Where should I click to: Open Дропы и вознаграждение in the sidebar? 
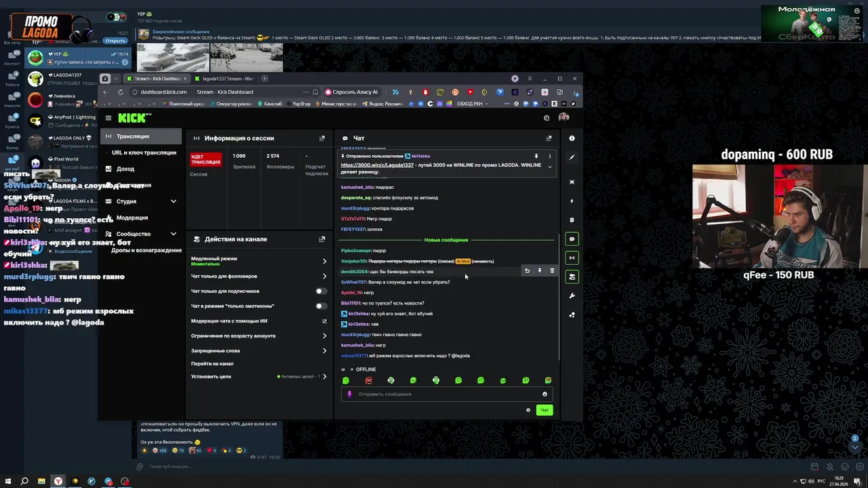146,250
